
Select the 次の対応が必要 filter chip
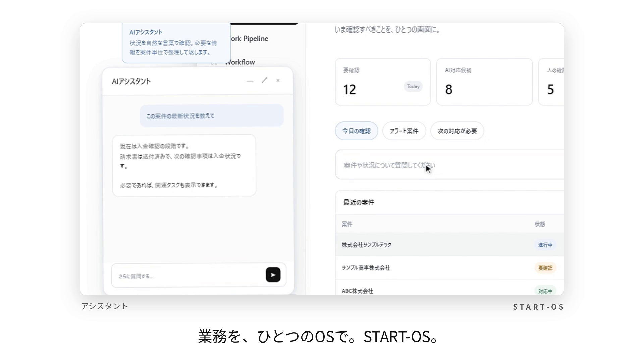coord(457,131)
